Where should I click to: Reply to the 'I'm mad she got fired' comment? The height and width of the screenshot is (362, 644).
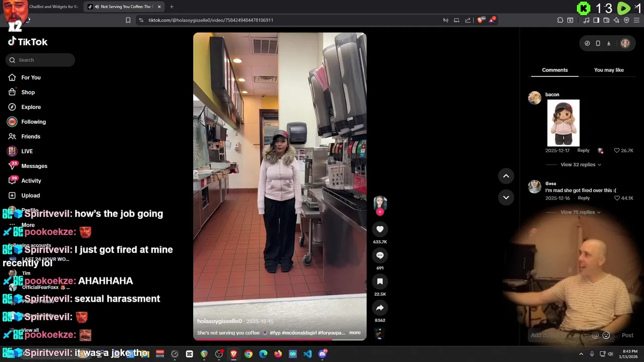[x=584, y=198]
